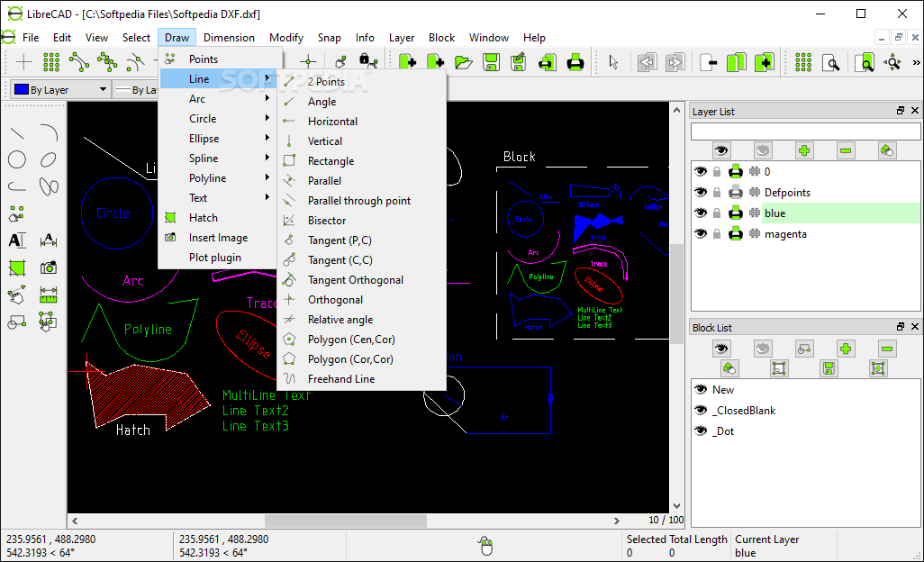924x562 pixels.
Task: Open the By Layer line width dropdown
Action: point(137,89)
